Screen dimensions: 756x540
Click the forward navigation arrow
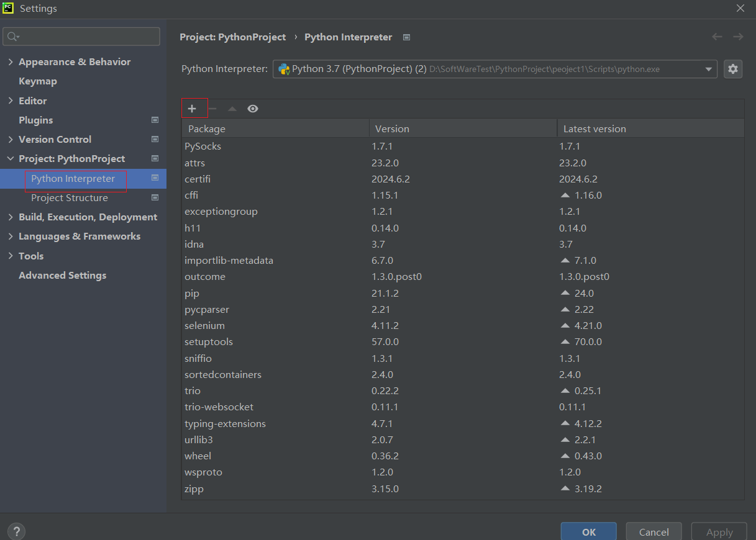click(738, 37)
